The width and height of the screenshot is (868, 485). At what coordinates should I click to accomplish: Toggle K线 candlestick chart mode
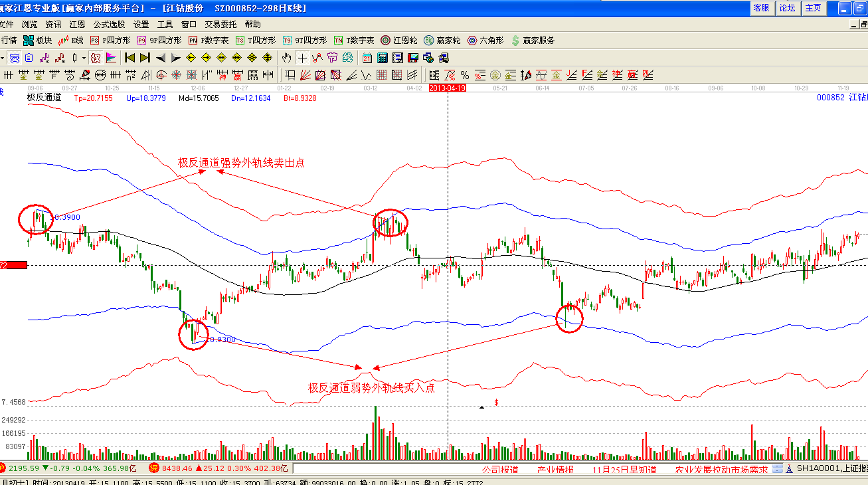pyautogui.click(x=71, y=41)
